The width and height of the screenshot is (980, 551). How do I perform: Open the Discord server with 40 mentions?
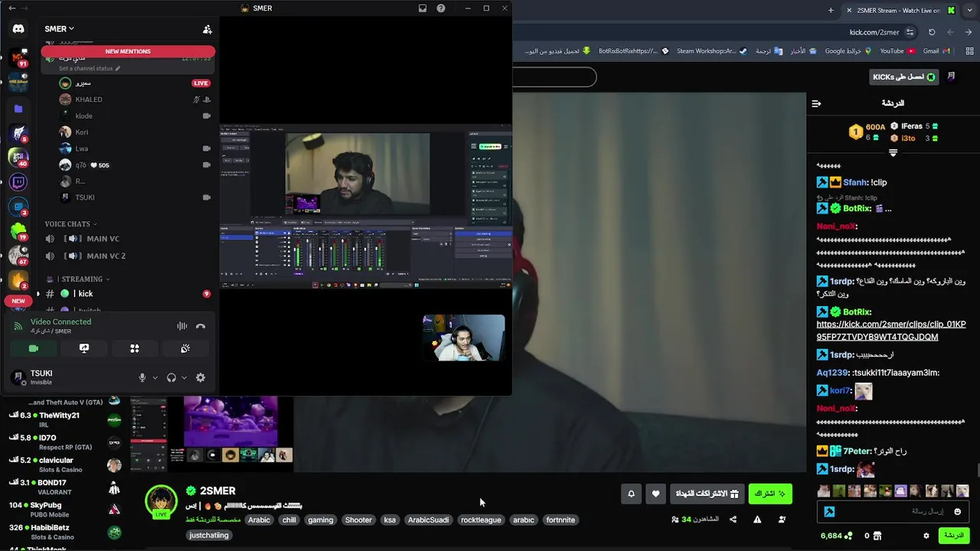[18, 157]
